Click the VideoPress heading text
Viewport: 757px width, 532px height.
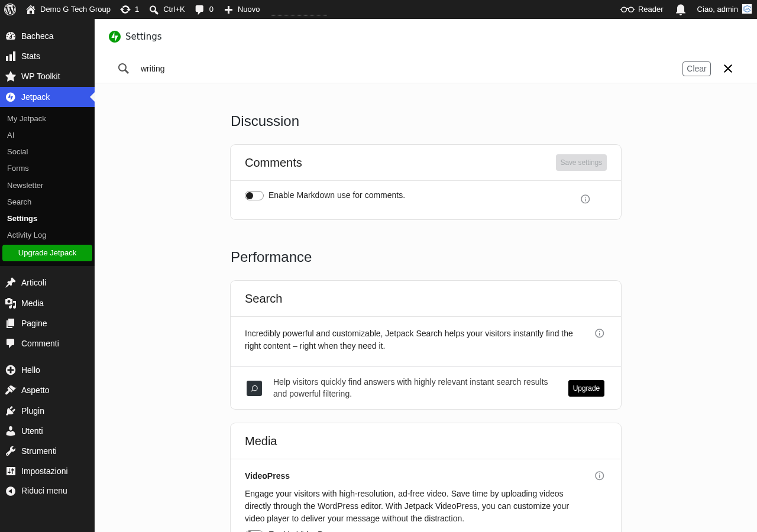point(267,476)
